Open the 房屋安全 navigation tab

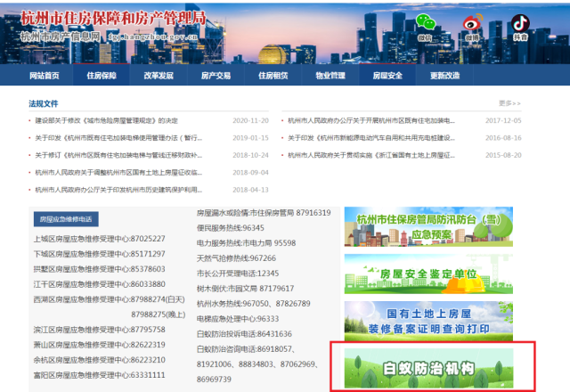(387, 75)
